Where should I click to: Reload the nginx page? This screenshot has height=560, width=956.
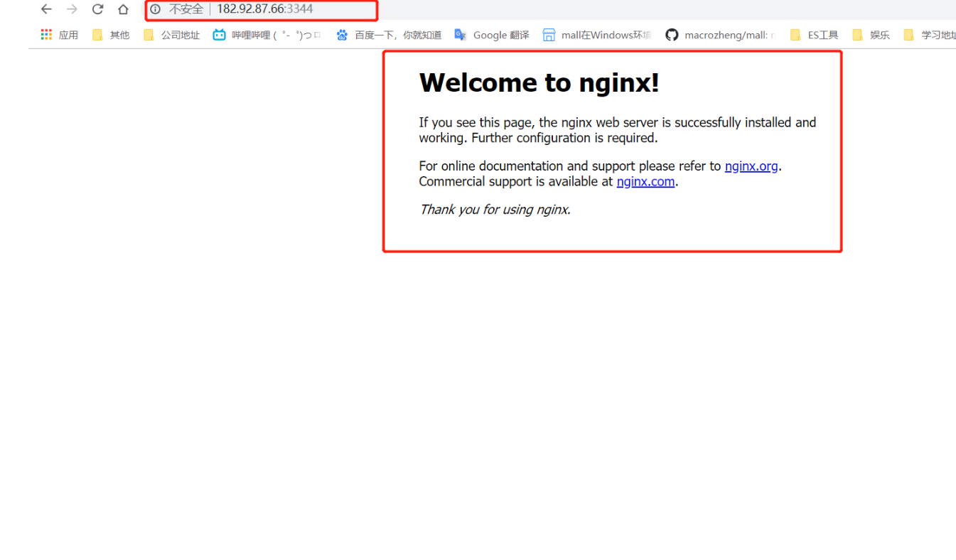click(97, 9)
